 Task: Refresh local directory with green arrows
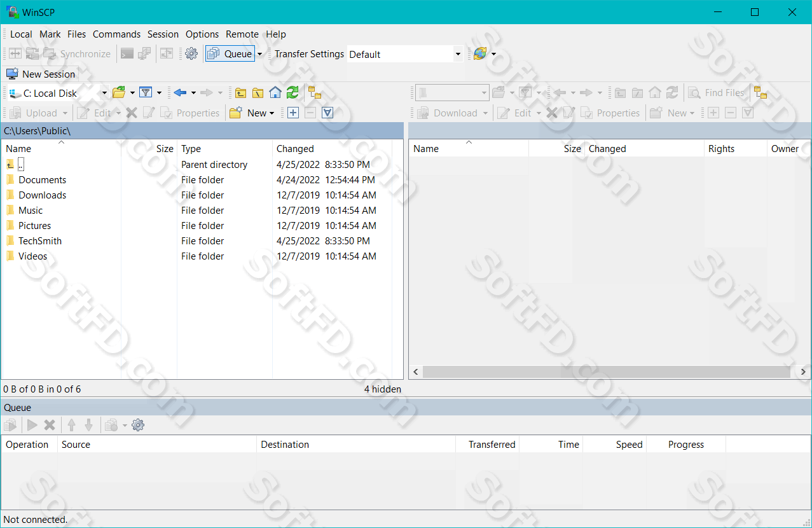(292, 93)
